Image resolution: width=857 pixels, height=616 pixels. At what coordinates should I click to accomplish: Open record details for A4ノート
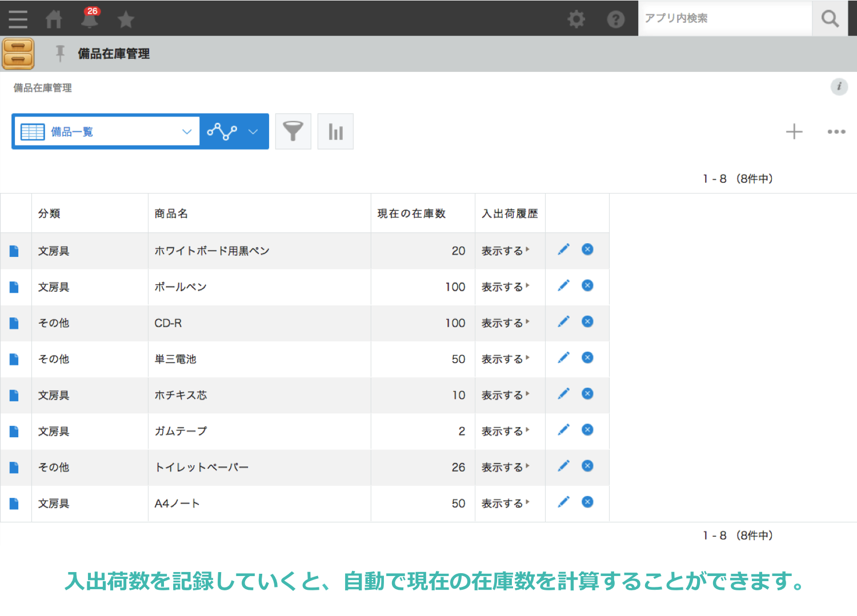14,504
